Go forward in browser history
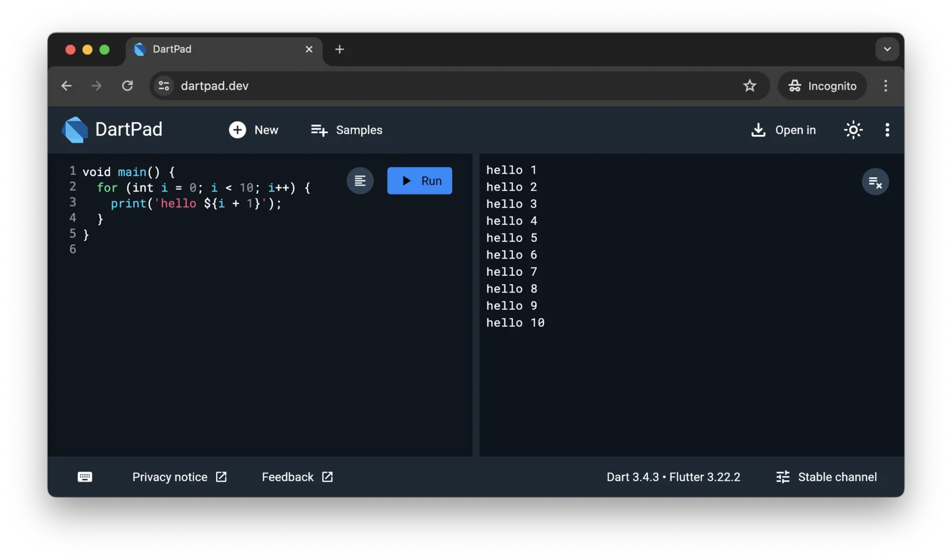Screen dimensions: 952x560 tap(96, 86)
